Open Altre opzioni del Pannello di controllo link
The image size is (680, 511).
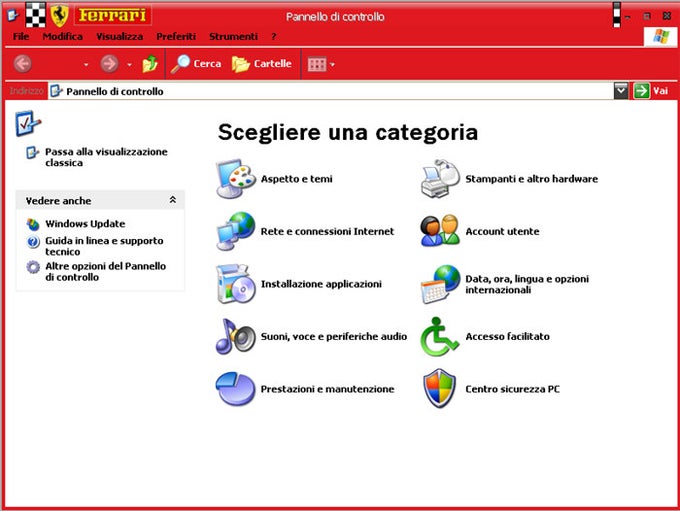click(x=105, y=272)
